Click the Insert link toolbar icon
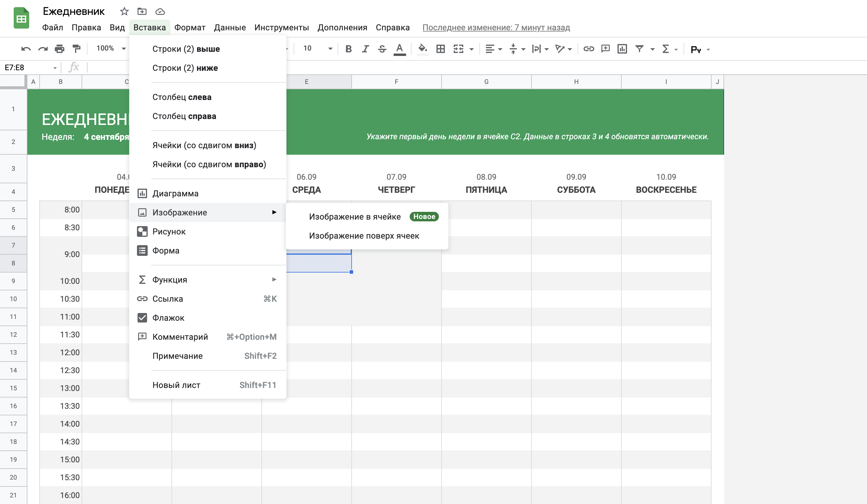 tap(589, 49)
